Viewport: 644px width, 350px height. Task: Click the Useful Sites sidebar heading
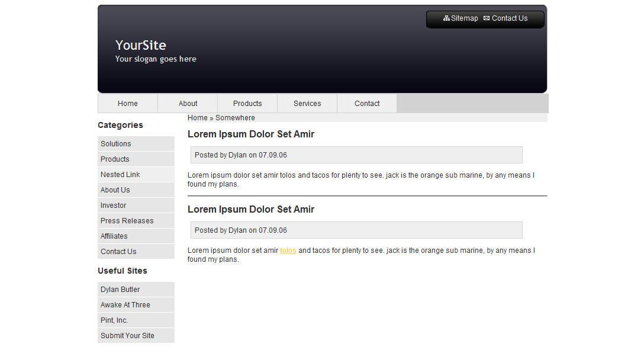click(123, 271)
